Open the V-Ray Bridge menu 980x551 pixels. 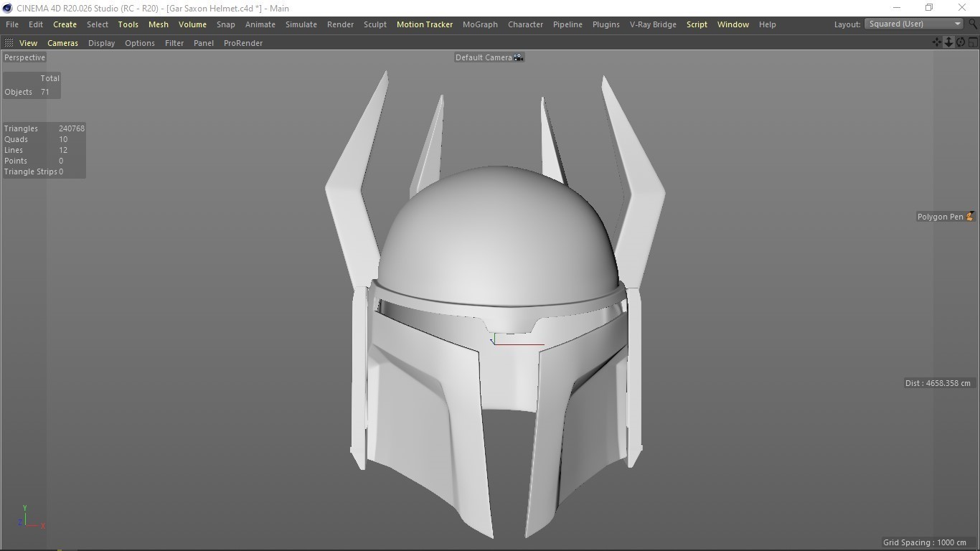tap(653, 24)
